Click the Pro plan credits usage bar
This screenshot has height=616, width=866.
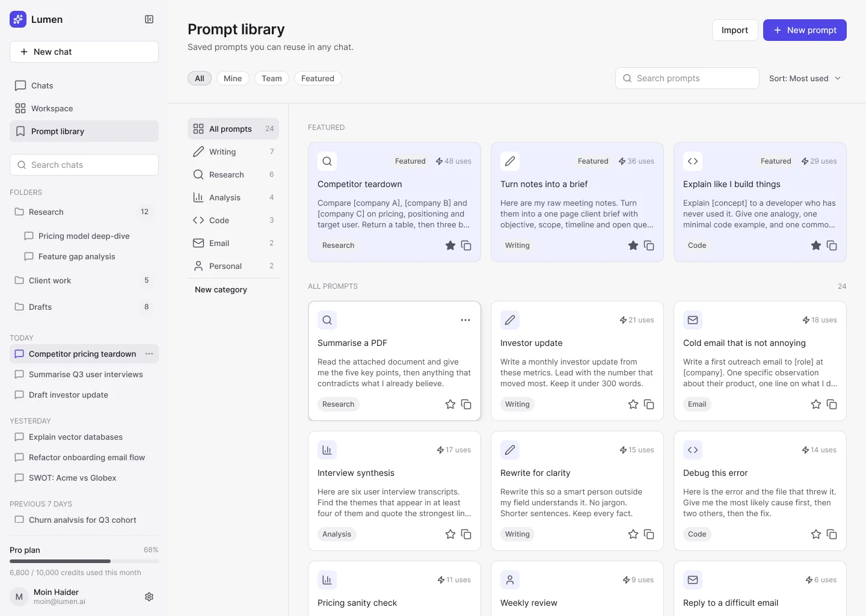pos(84,561)
